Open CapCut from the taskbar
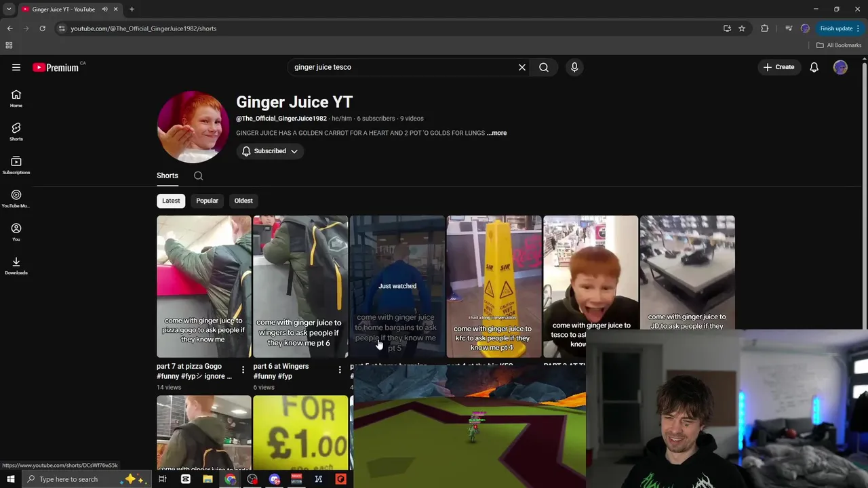This screenshot has width=868, height=488. 186,479
